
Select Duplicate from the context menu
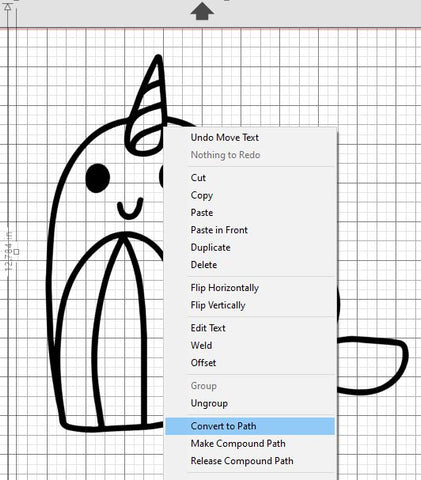(250, 247)
